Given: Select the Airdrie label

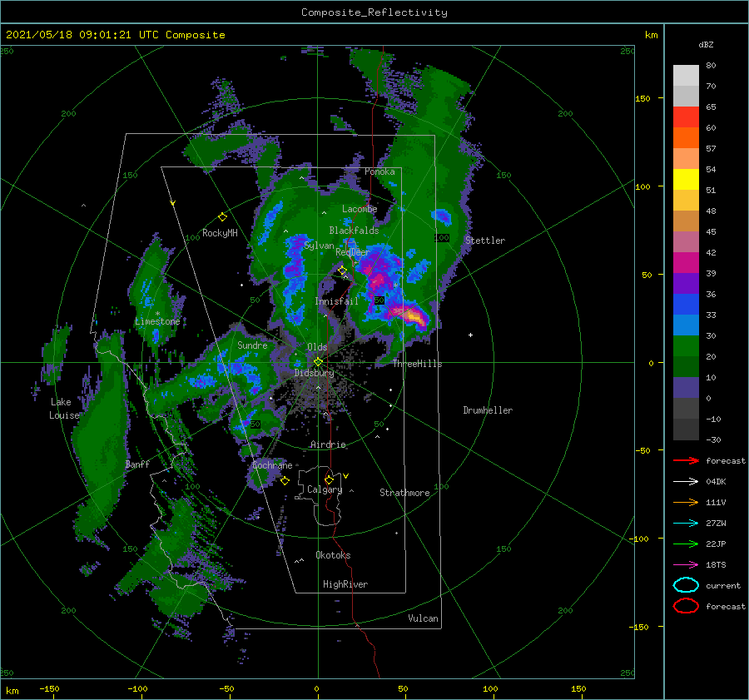Looking at the screenshot, I should tap(328, 444).
